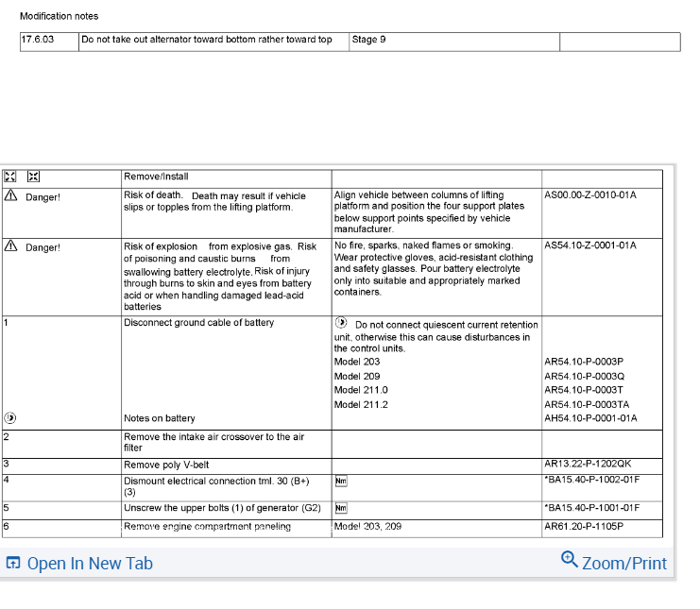Click the circled arrow icon beside Notes on battery
Image resolution: width=700 pixels, height=609 pixels.
(10, 418)
